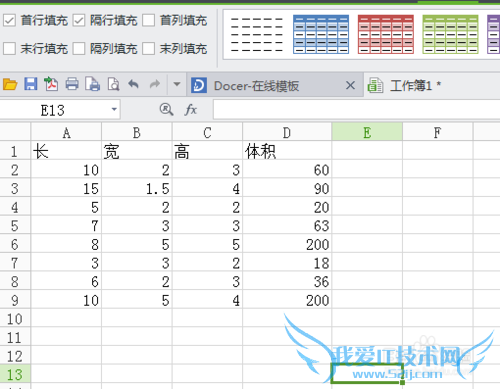Click cell with value 7 in column A
Screen dimensions: 500x389
pos(66,225)
